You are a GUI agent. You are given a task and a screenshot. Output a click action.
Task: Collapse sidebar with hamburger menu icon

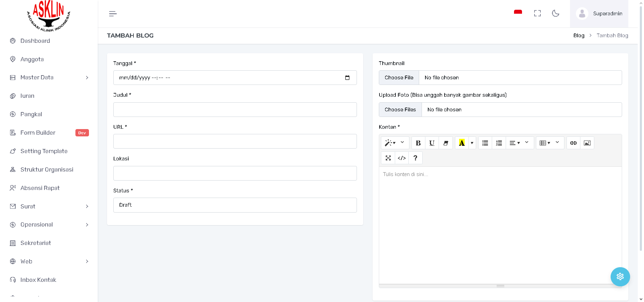[113, 14]
